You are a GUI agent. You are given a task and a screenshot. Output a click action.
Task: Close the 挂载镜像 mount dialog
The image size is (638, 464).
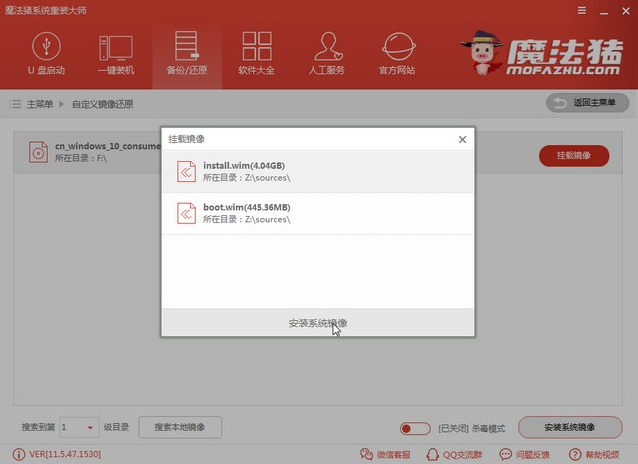461,139
